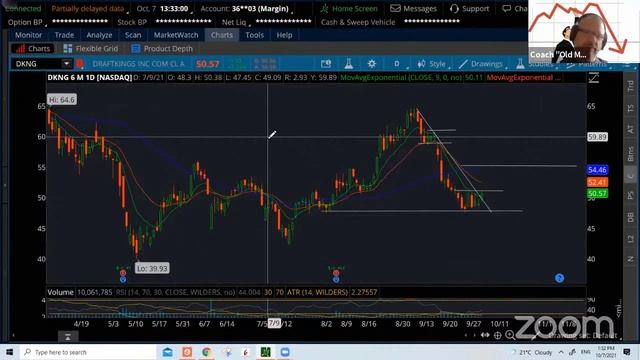The width and height of the screenshot is (640, 360).
Task: Open the TS sidebar gadget
Action: coord(631,108)
